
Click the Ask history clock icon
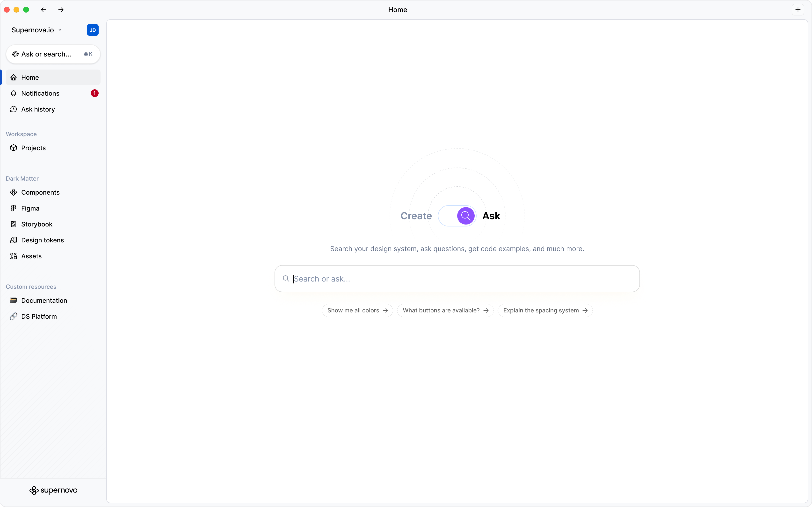[x=14, y=109]
